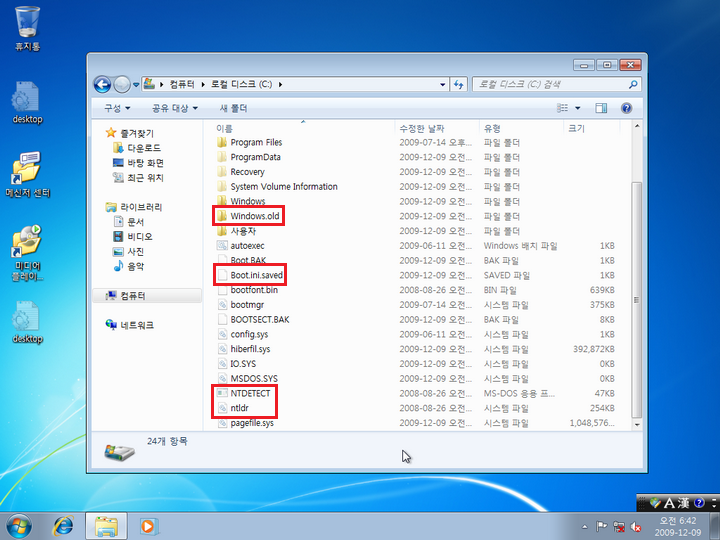This screenshot has width=720, height=540.
Task: Click the Help question mark icon
Action: click(x=626, y=108)
